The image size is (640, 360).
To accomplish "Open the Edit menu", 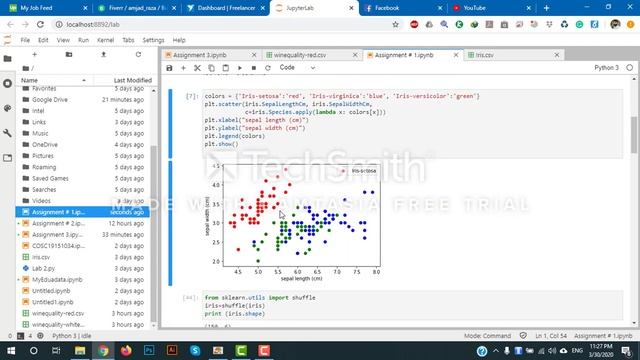I will 43,40.
